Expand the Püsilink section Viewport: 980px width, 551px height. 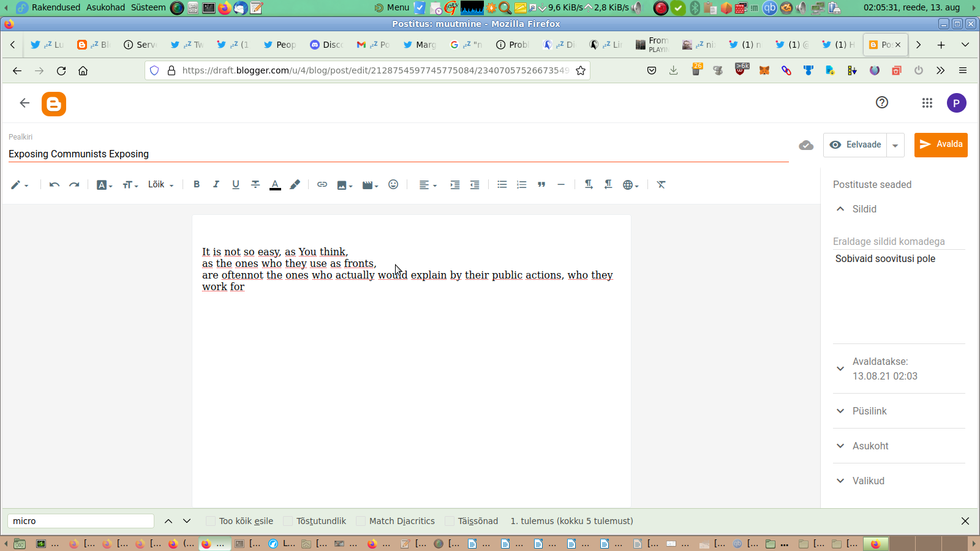pos(869,411)
